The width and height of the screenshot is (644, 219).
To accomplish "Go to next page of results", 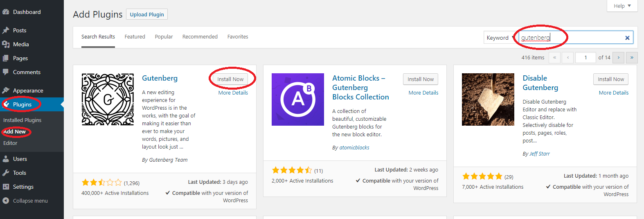I will click(x=619, y=58).
